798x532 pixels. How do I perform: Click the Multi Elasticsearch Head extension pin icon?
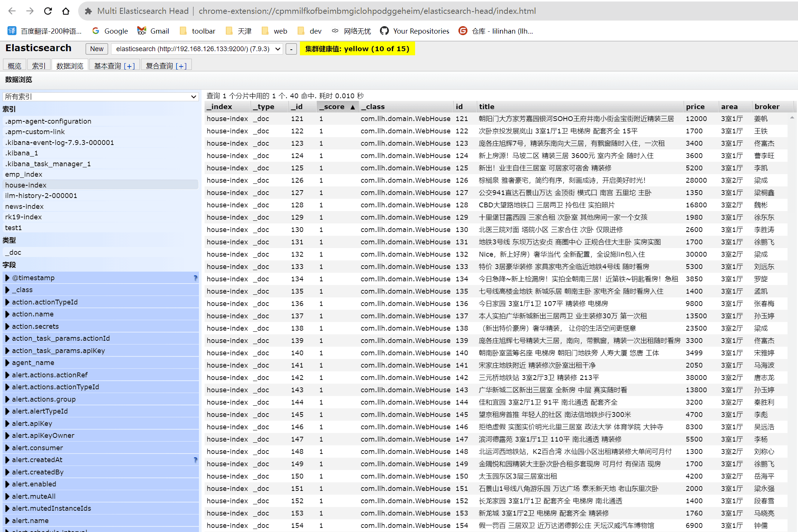[x=88, y=11]
